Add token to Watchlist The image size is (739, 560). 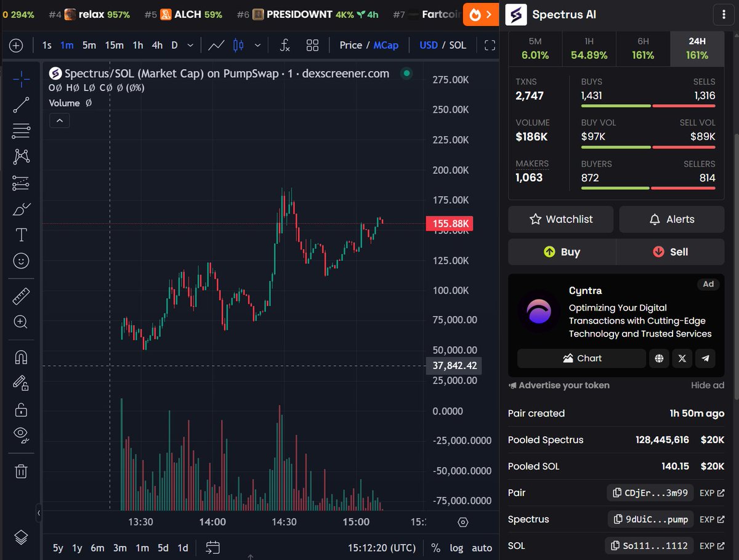coord(560,219)
